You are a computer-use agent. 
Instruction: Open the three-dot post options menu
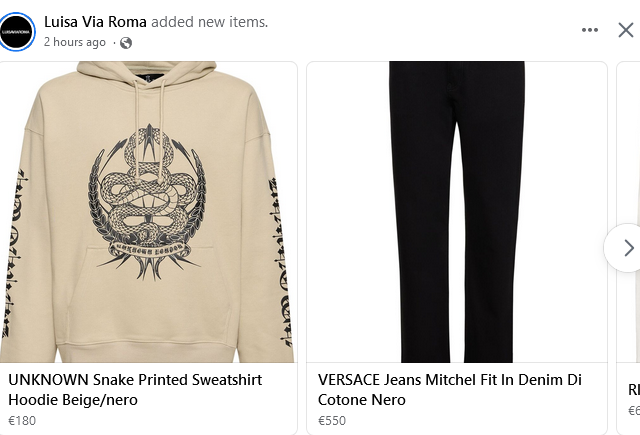[590, 30]
